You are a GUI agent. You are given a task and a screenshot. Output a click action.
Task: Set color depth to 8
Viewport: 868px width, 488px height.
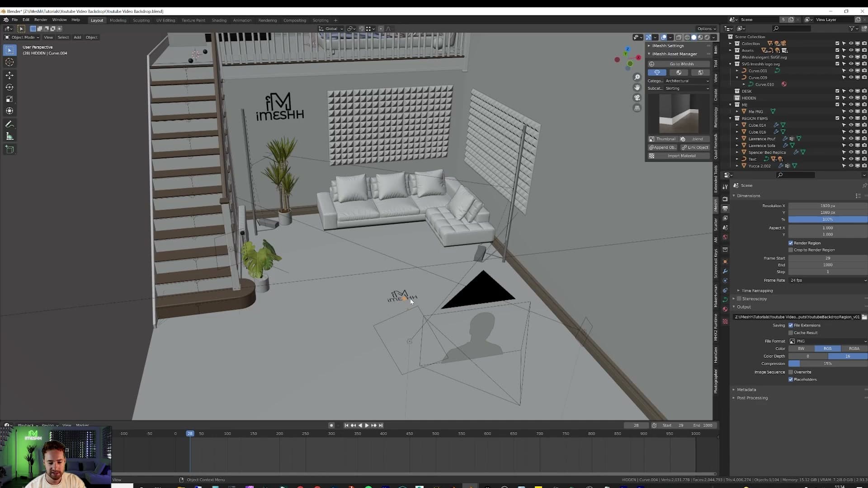pyautogui.click(x=808, y=356)
